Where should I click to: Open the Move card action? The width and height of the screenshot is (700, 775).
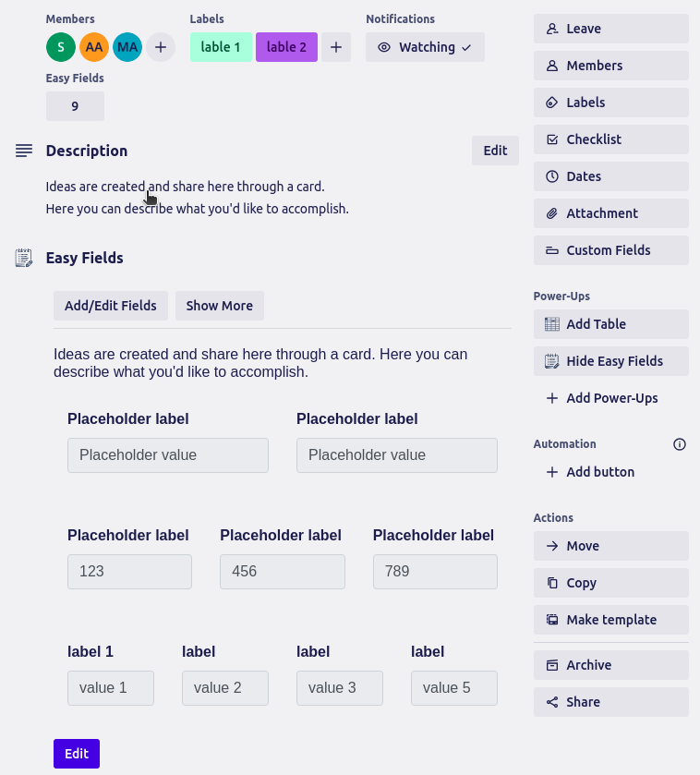pos(611,546)
